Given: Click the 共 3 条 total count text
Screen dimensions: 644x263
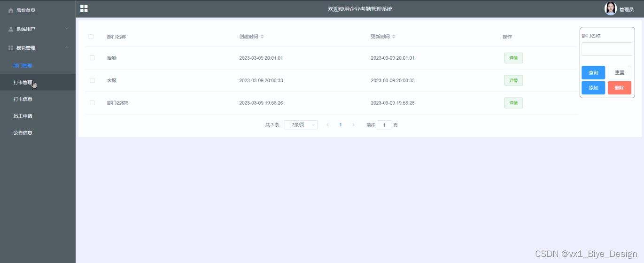Looking at the screenshot, I should [x=272, y=125].
